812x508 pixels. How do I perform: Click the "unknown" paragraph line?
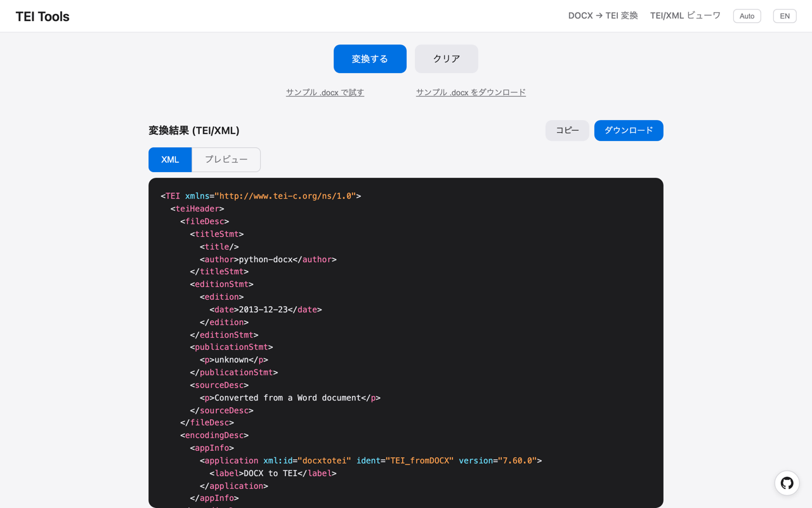tap(234, 360)
